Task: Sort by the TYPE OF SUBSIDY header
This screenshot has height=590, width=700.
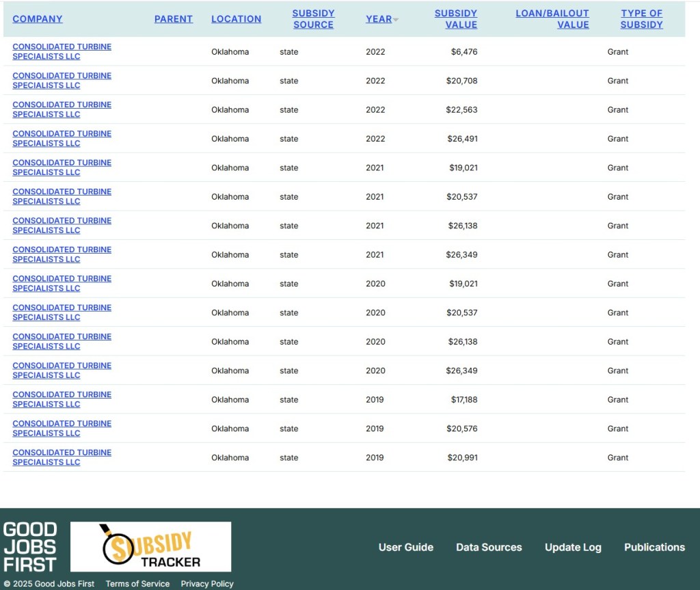Action: [641, 18]
